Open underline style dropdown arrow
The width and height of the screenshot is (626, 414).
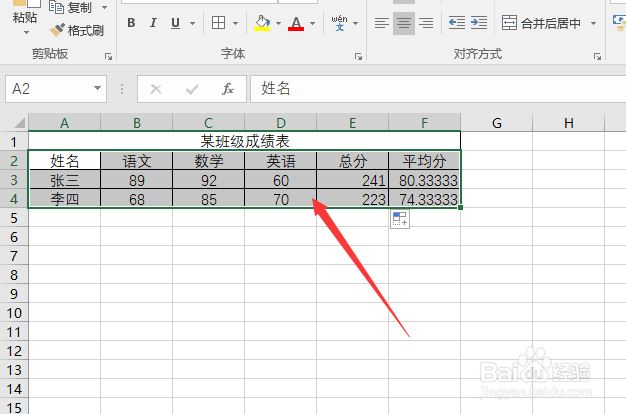point(192,23)
